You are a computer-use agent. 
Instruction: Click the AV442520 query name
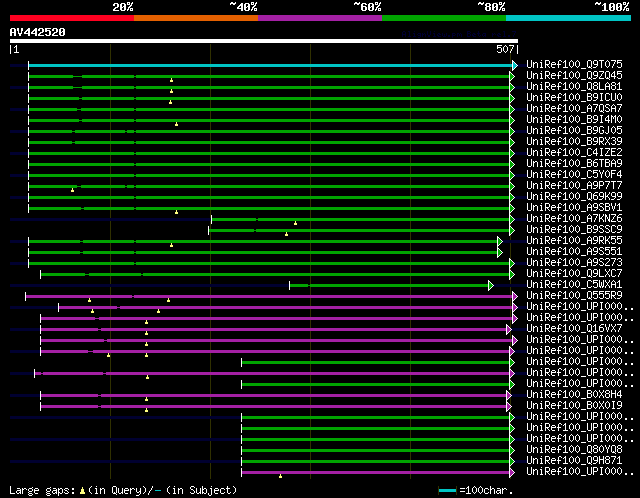tap(37, 32)
